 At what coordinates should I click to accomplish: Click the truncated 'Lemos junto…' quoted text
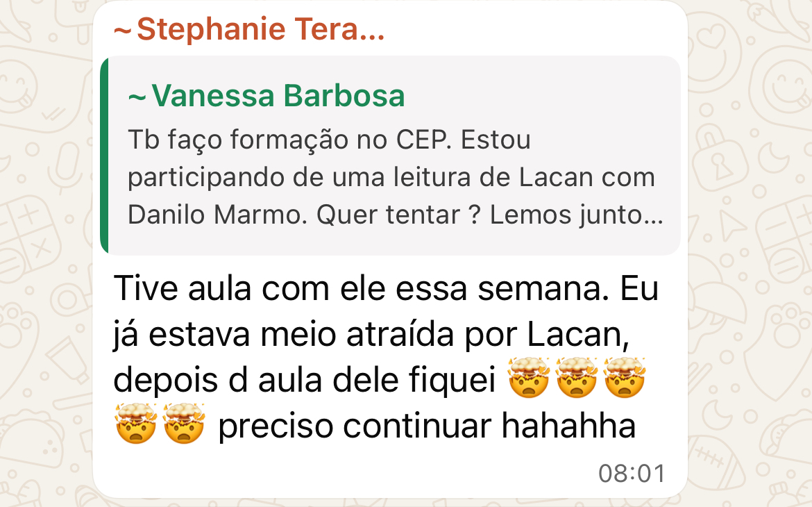coord(576,215)
